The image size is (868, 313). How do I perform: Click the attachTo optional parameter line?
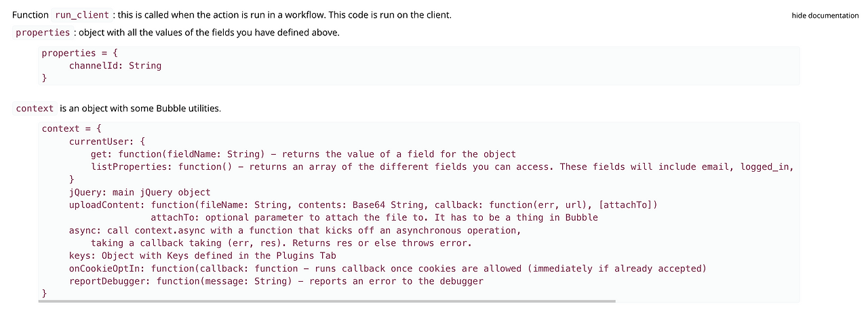click(x=374, y=217)
